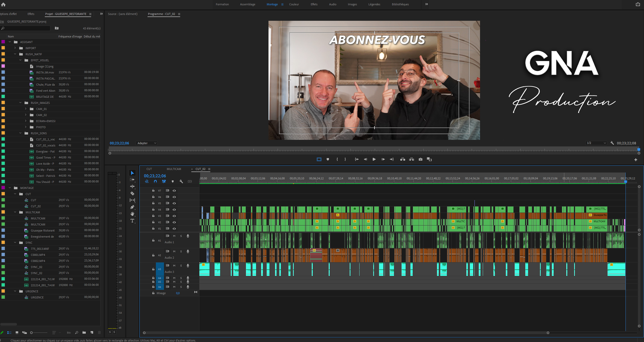Open the CUT timeline tab
Viewport: 644px width, 342px height.
149,169
